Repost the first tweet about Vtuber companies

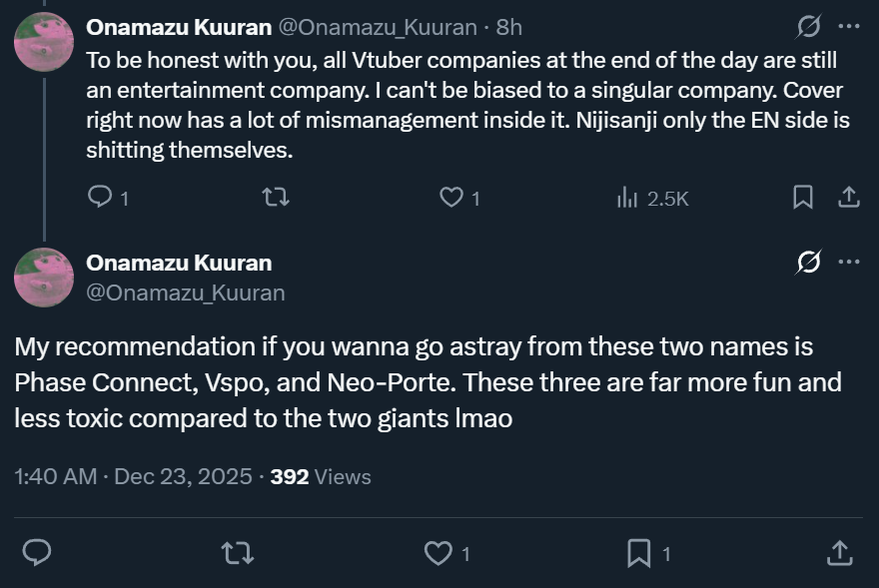click(x=275, y=198)
